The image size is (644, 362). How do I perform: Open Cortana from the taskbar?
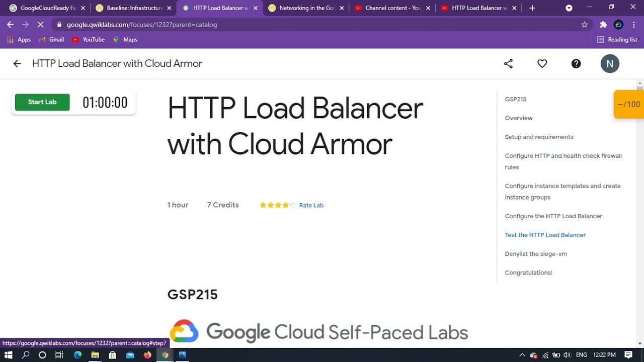(42, 355)
